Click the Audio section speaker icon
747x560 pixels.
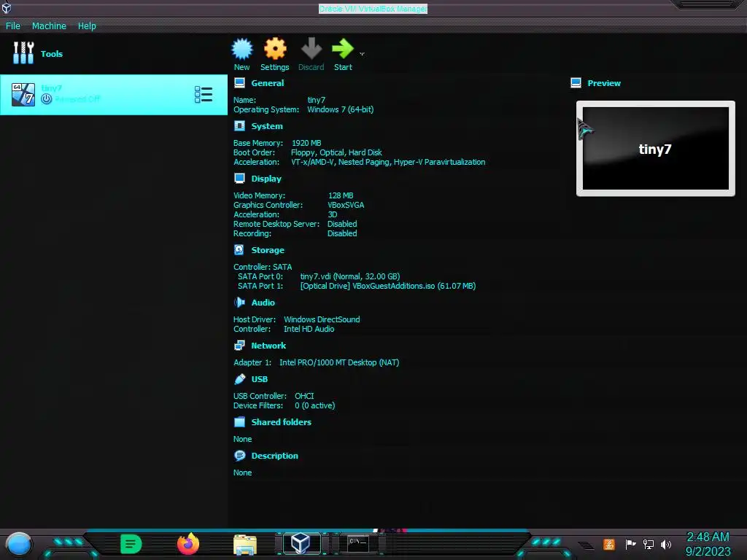pyautogui.click(x=239, y=302)
